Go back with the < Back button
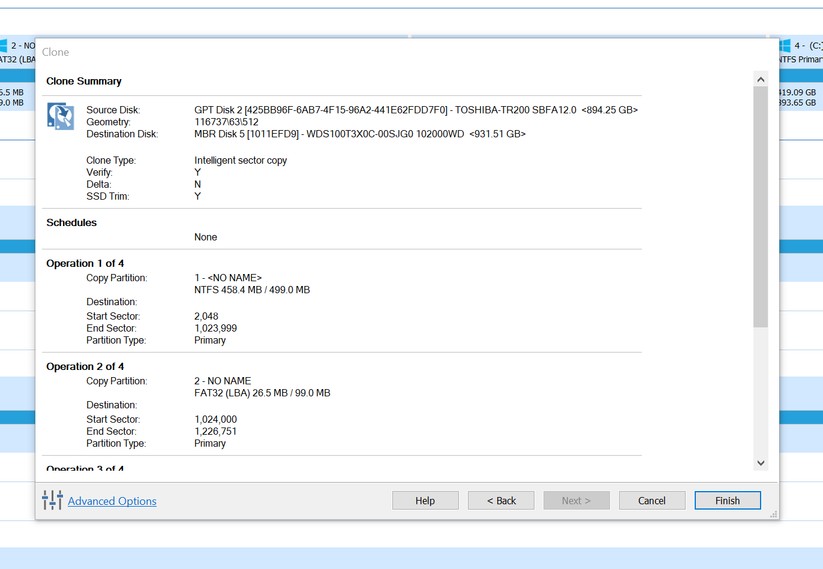This screenshot has height=569, width=823. coord(501,500)
